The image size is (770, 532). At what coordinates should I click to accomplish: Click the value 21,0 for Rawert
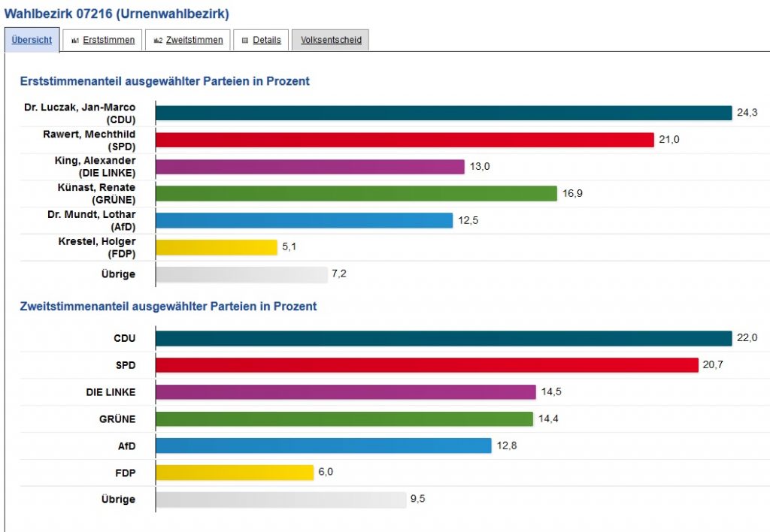668,139
